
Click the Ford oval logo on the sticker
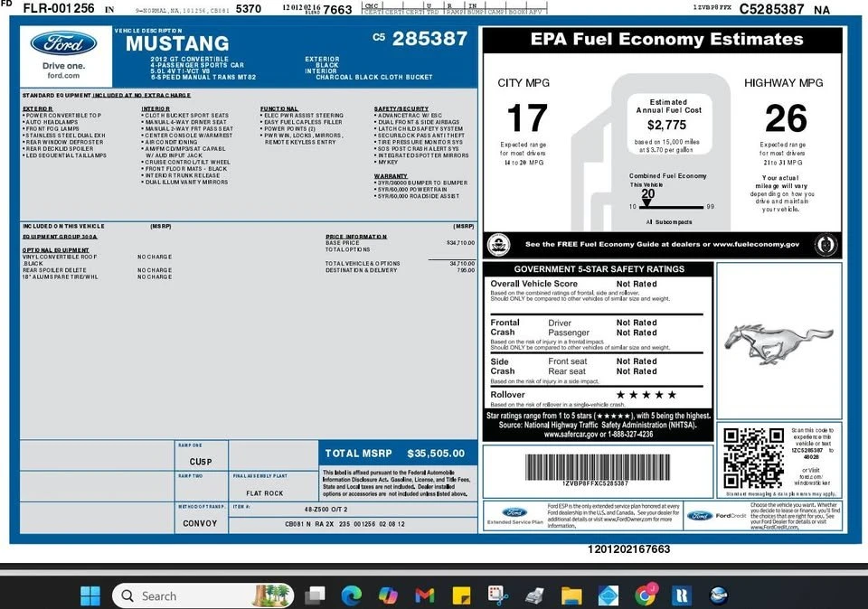(63, 44)
